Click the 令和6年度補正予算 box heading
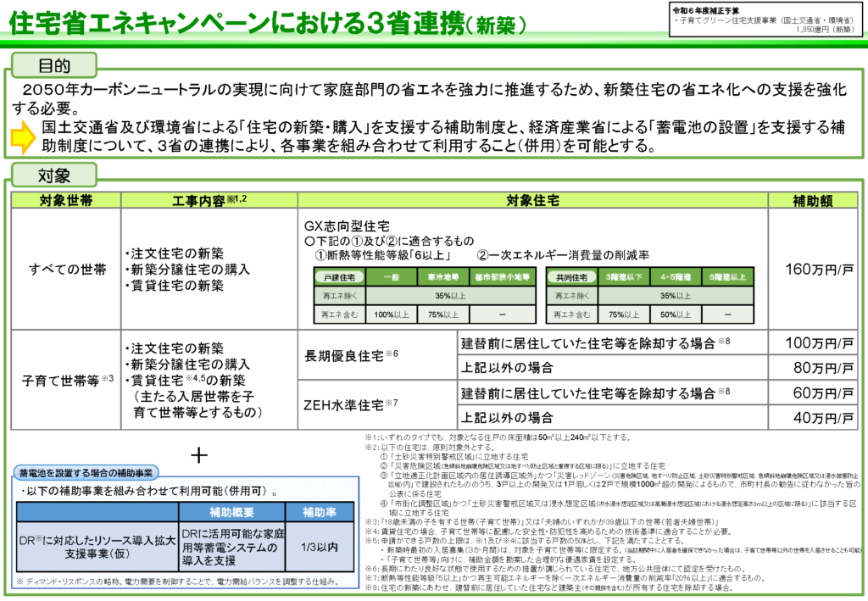The height and width of the screenshot is (601, 868). (x=705, y=10)
